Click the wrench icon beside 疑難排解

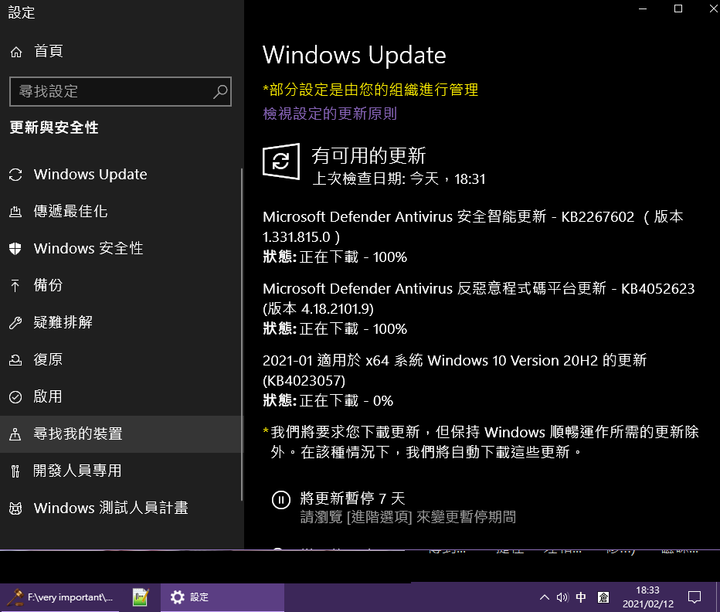coord(16,323)
